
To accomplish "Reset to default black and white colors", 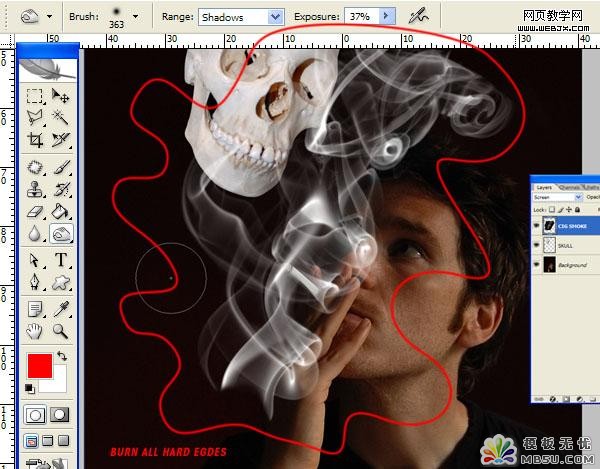I will [30, 389].
